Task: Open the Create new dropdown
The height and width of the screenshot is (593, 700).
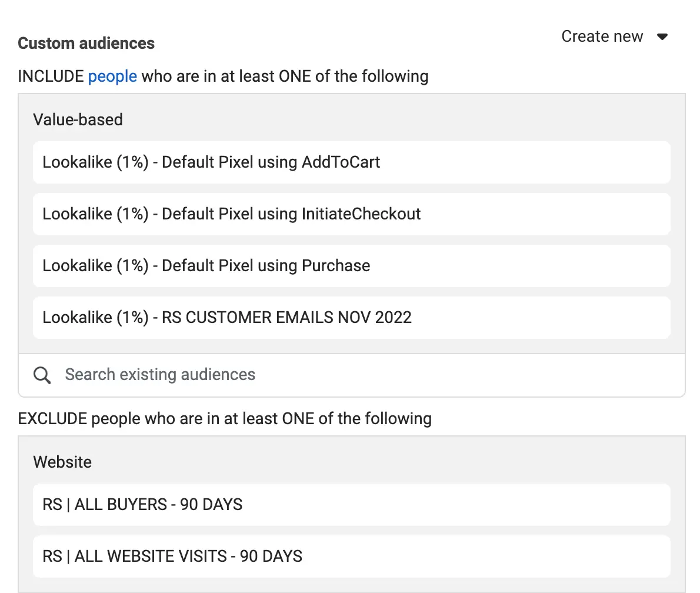Action: click(x=602, y=36)
